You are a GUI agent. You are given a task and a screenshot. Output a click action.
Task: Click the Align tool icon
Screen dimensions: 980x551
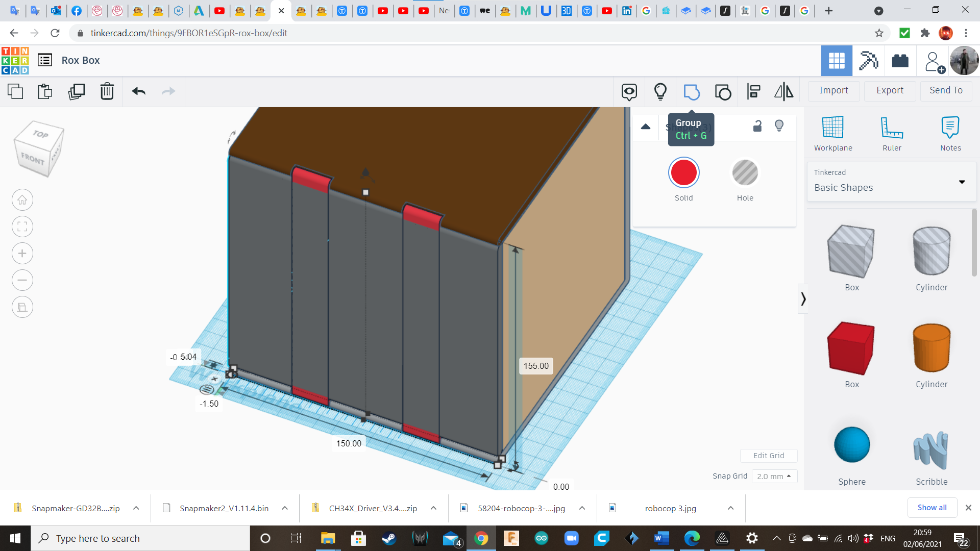click(x=753, y=92)
